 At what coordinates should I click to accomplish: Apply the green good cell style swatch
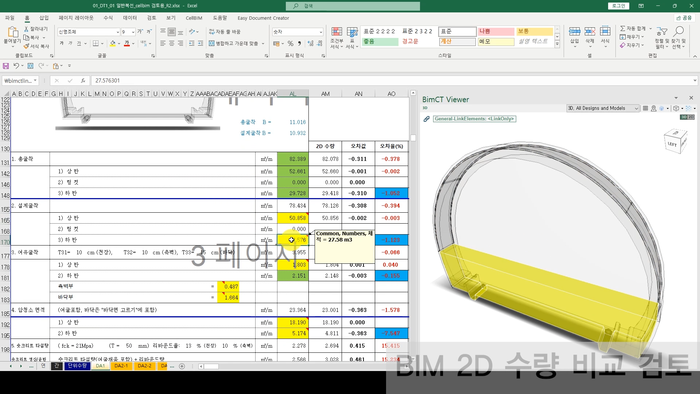(380, 41)
